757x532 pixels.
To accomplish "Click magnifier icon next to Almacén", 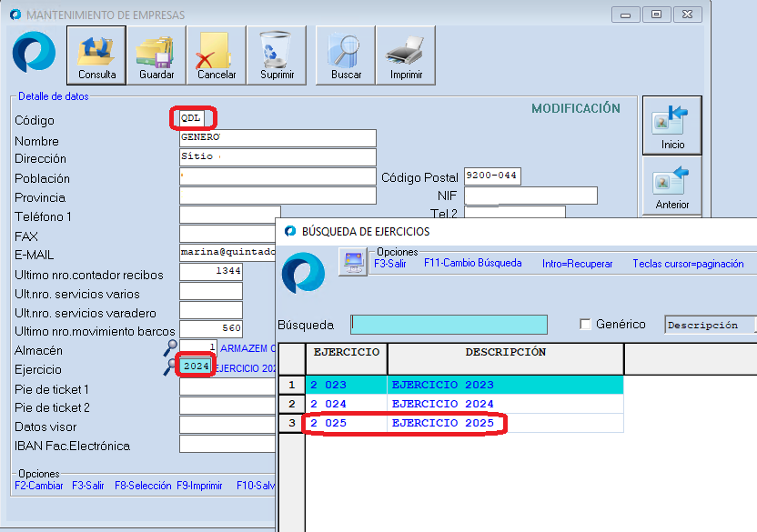I will pyautogui.click(x=170, y=348).
